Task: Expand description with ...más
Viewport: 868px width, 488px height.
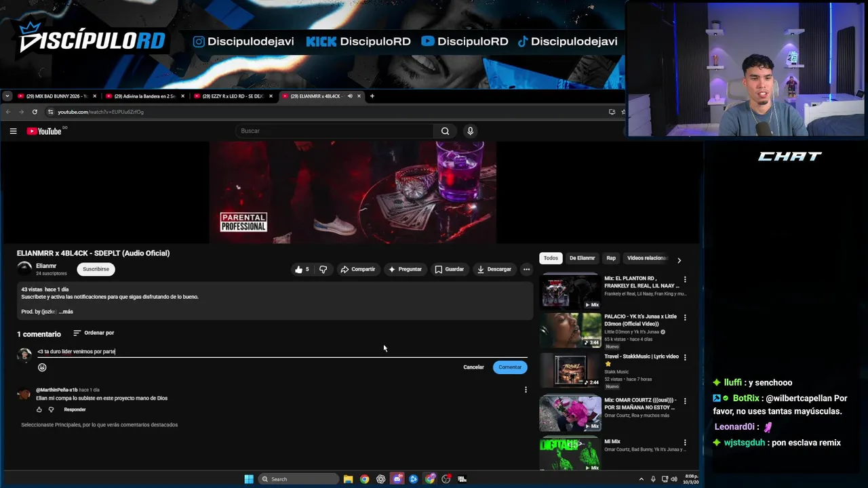Action: [x=66, y=312]
